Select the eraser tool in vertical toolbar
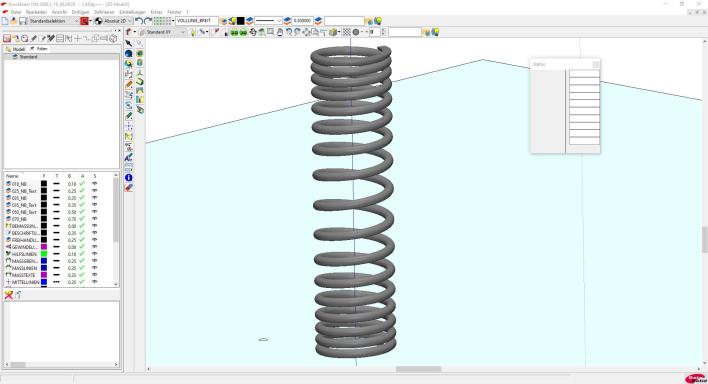 (129, 188)
